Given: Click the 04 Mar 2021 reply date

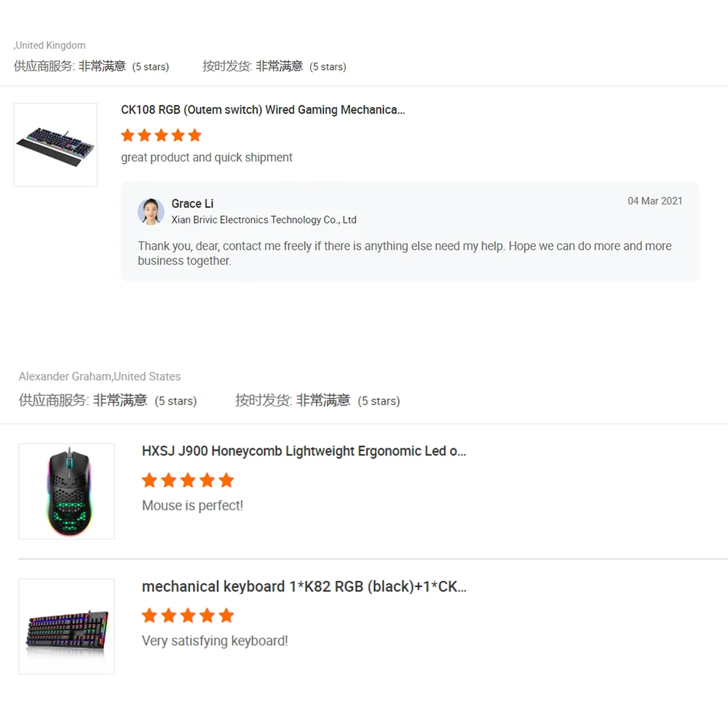Looking at the screenshot, I should [654, 201].
